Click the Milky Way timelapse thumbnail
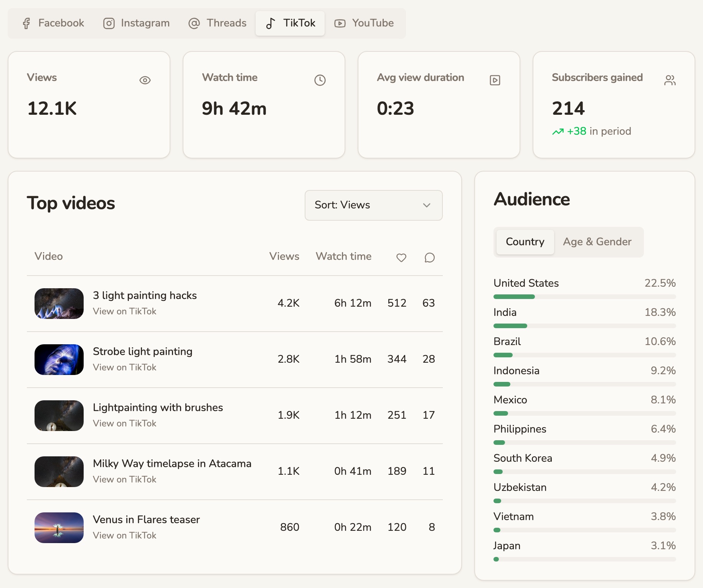 [59, 472]
